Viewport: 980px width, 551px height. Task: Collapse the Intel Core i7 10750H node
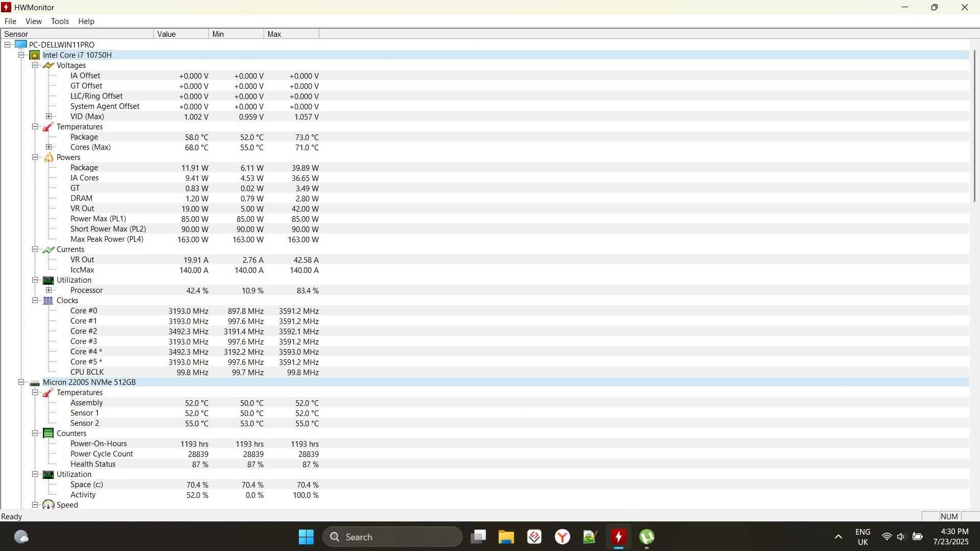pyautogui.click(x=21, y=55)
